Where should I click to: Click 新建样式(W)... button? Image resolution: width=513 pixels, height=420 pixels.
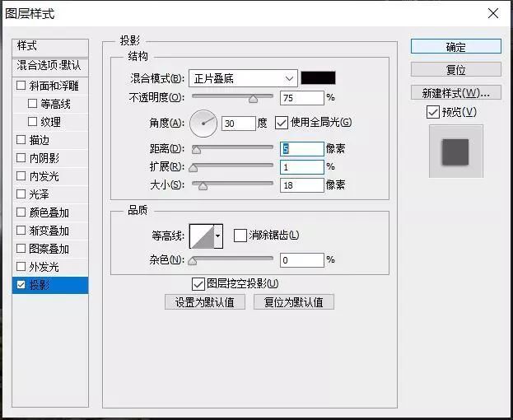[x=455, y=93]
